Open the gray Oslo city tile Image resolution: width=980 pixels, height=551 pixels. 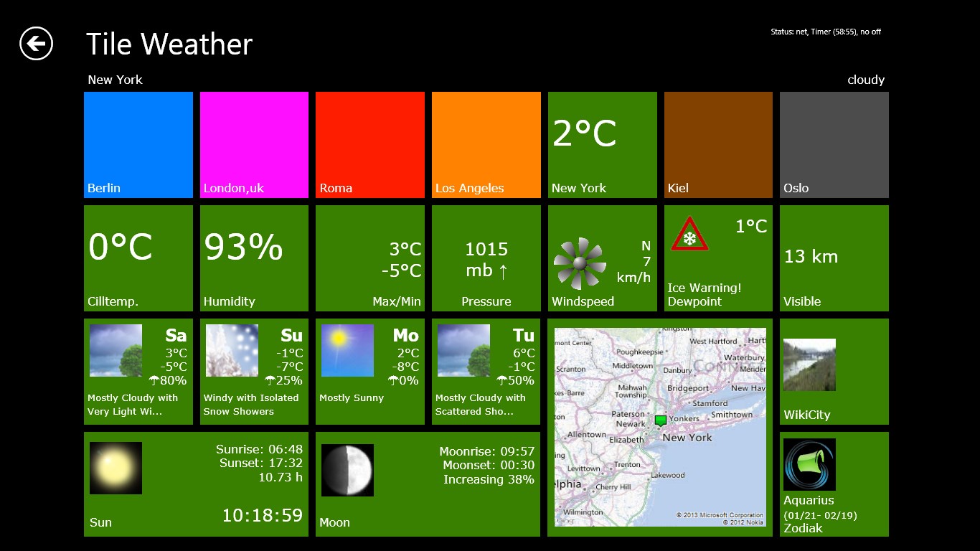pos(834,144)
